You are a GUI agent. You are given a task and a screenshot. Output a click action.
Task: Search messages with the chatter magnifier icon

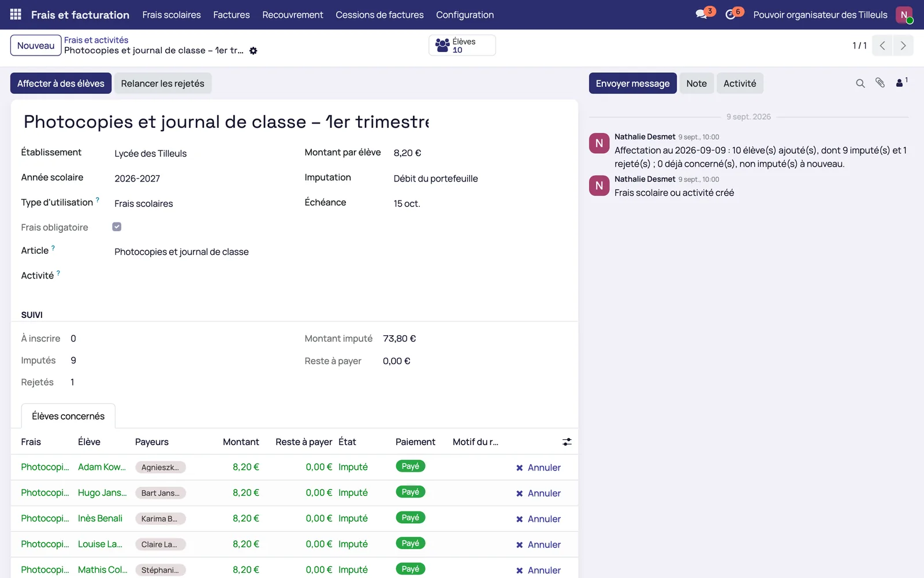click(860, 83)
